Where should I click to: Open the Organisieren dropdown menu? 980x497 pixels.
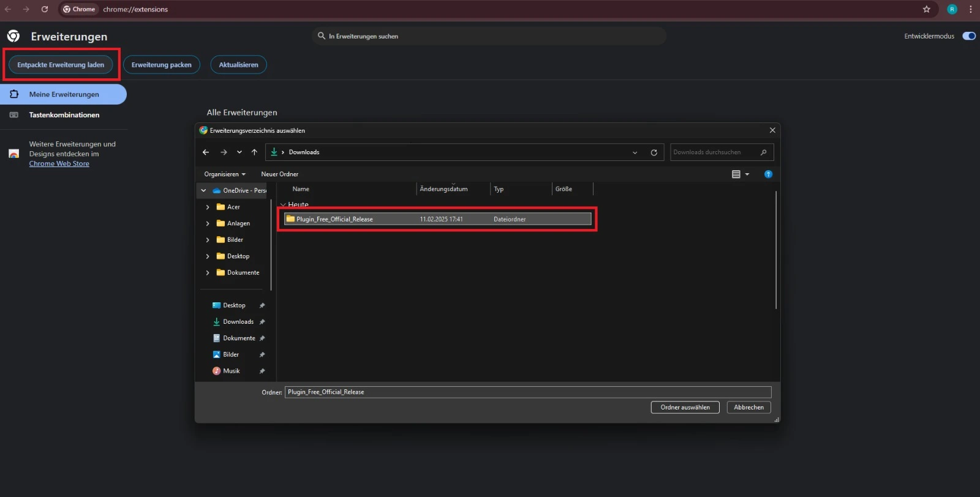[224, 174]
